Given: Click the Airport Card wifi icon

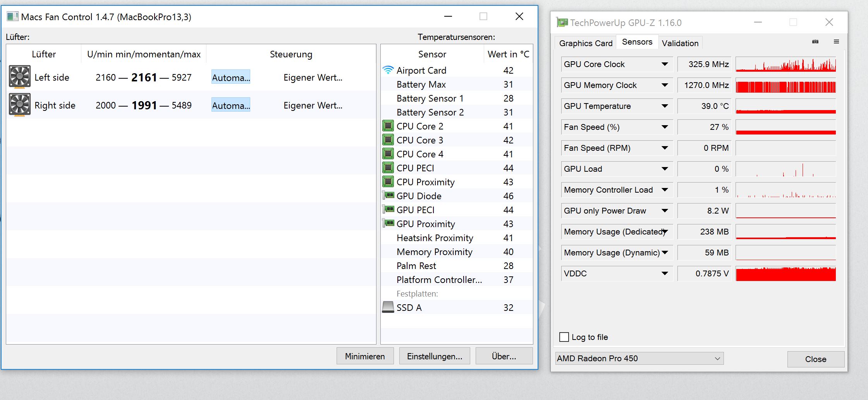Looking at the screenshot, I should 388,70.
